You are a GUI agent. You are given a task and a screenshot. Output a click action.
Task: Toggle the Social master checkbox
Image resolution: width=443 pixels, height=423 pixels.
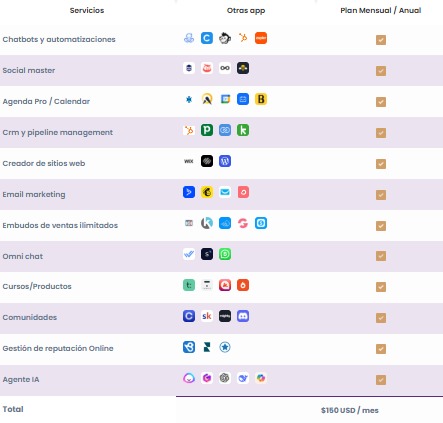click(381, 71)
